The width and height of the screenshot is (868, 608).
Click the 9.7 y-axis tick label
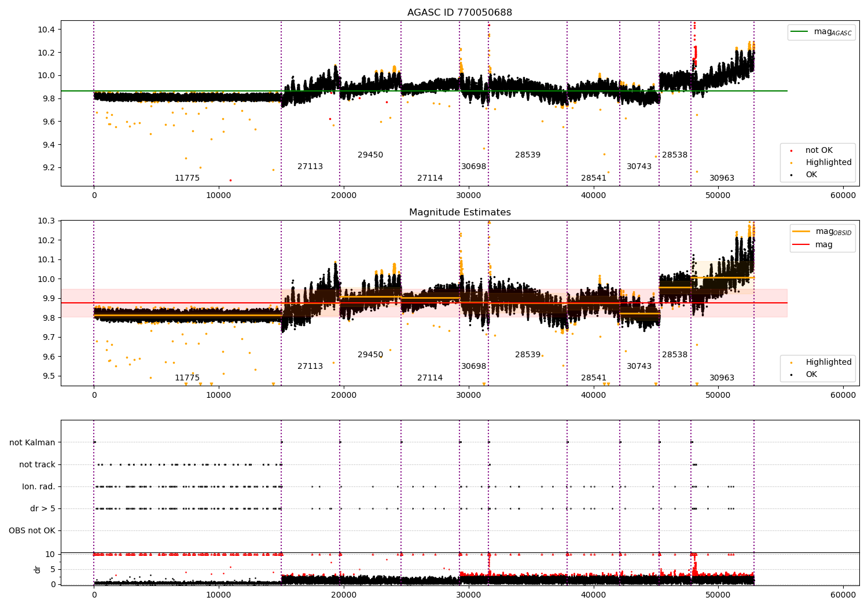[49, 338]
